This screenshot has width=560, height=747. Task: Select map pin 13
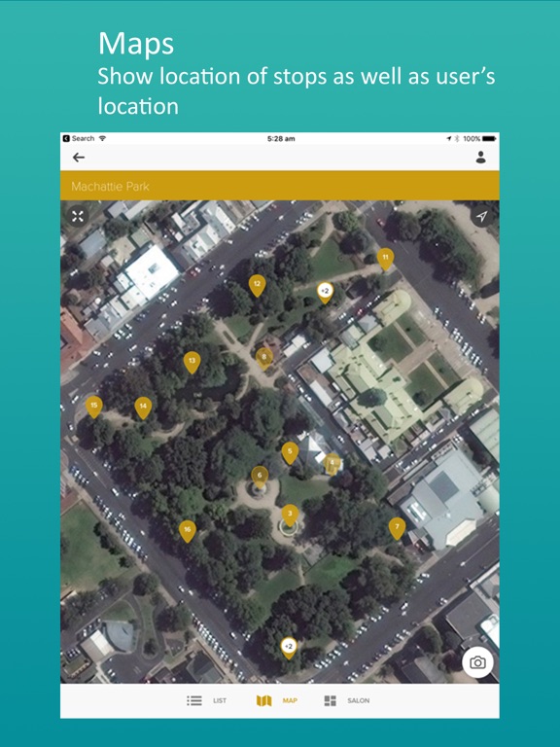pyautogui.click(x=192, y=362)
